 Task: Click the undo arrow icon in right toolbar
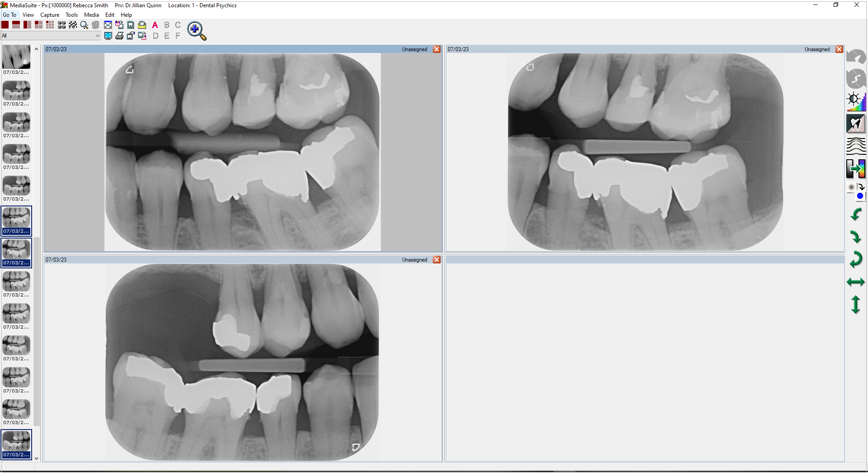(856, 57)
